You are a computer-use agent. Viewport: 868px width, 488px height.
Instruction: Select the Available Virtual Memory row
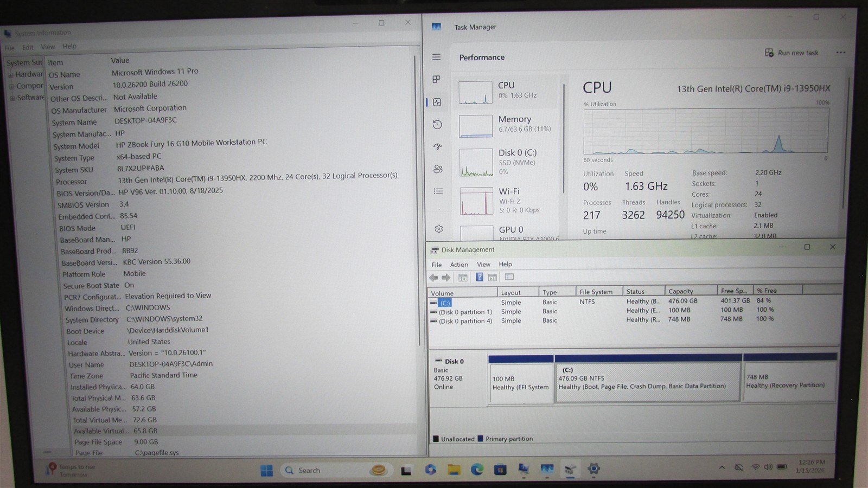pyautogui.click(x=244, y=431)
